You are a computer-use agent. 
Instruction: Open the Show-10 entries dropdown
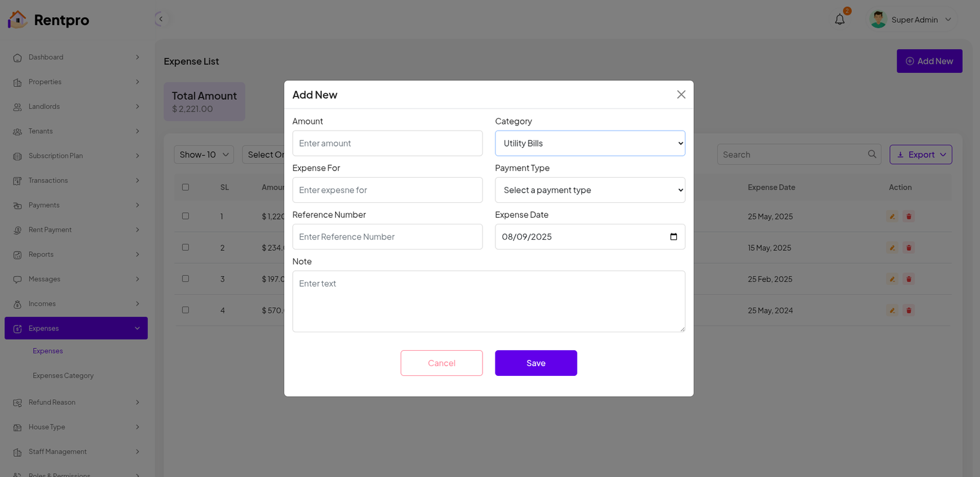coord(203,155)
